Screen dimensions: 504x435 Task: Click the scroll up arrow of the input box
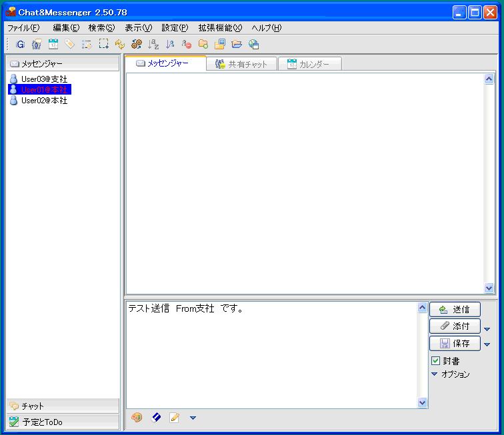pyautogui.click(x=423, y=308)
